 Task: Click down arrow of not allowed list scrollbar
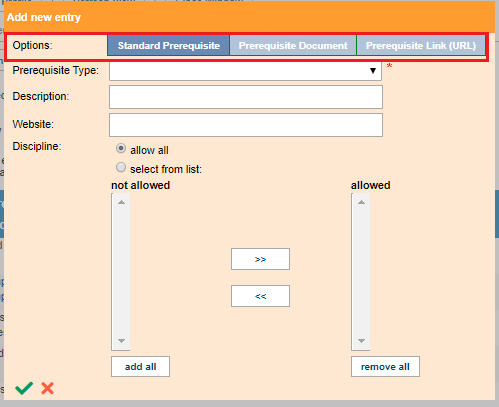tap(121, 341)
